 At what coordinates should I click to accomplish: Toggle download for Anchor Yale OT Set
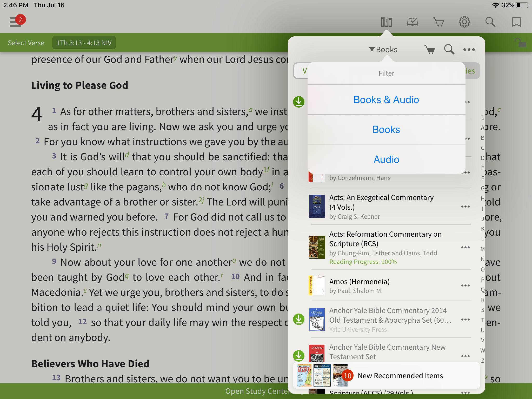(299, 319)
